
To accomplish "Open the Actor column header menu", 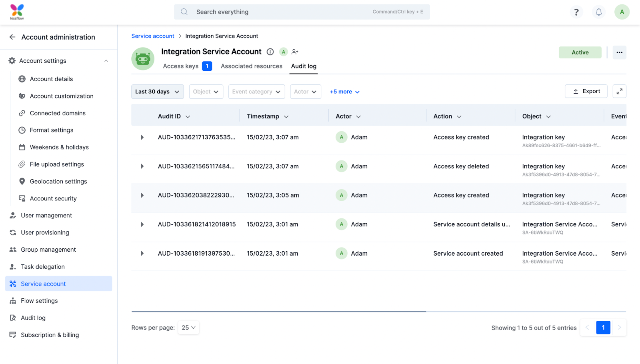I will coord(358,117).
